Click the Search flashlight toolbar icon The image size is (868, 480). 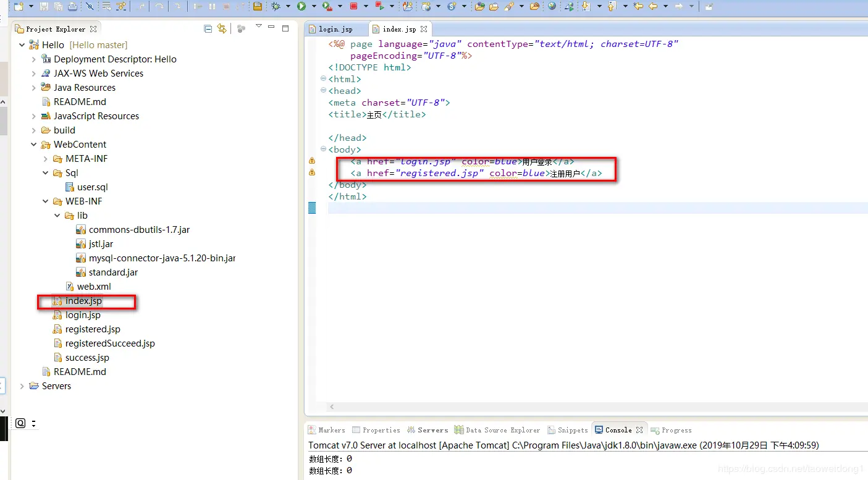(508, 6)
